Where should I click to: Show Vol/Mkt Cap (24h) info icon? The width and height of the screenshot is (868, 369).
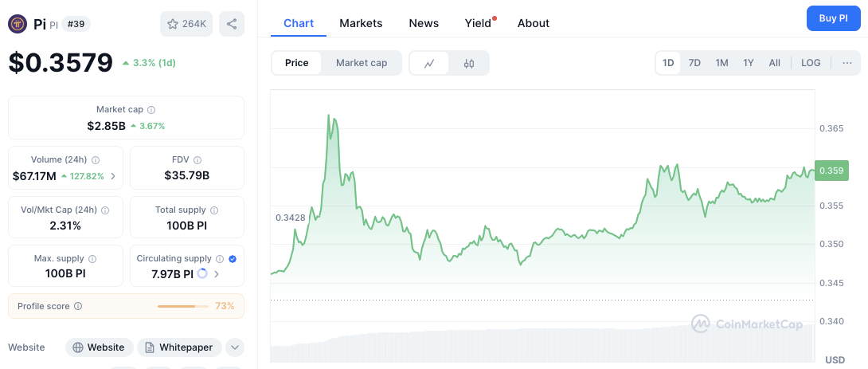pyautogui.click(x=105, y=210)
